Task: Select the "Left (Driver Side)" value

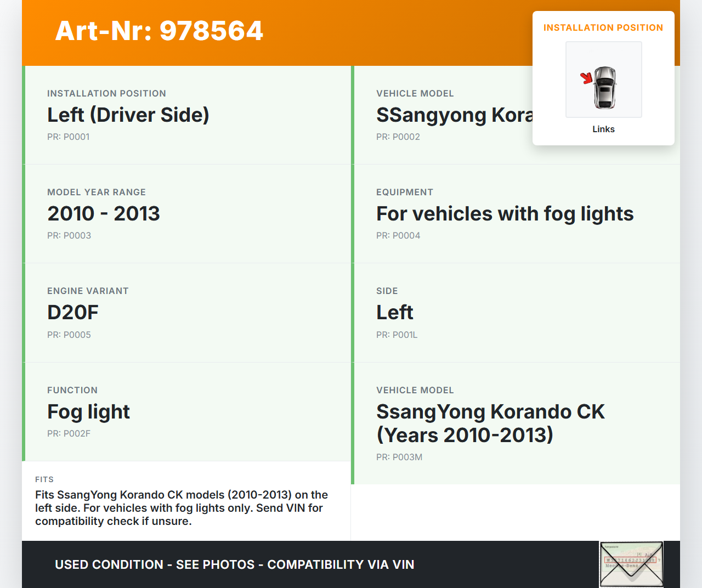Action: [128, 115]
